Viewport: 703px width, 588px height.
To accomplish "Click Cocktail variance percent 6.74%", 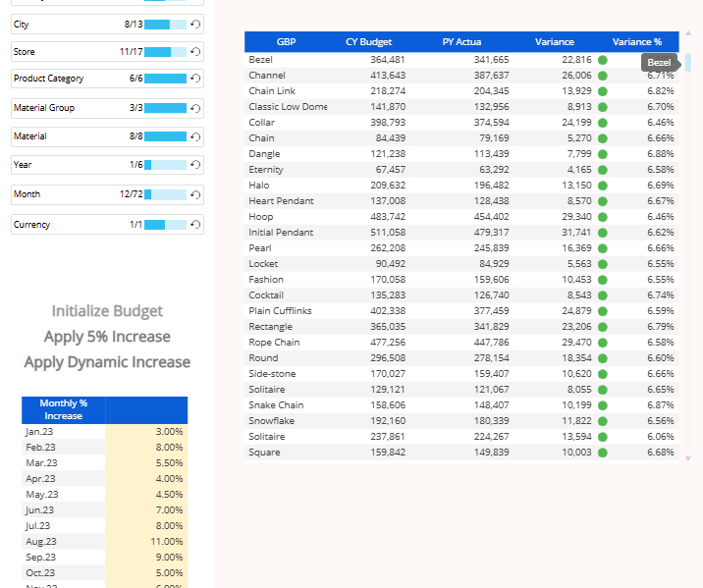I will pos(660,295).
